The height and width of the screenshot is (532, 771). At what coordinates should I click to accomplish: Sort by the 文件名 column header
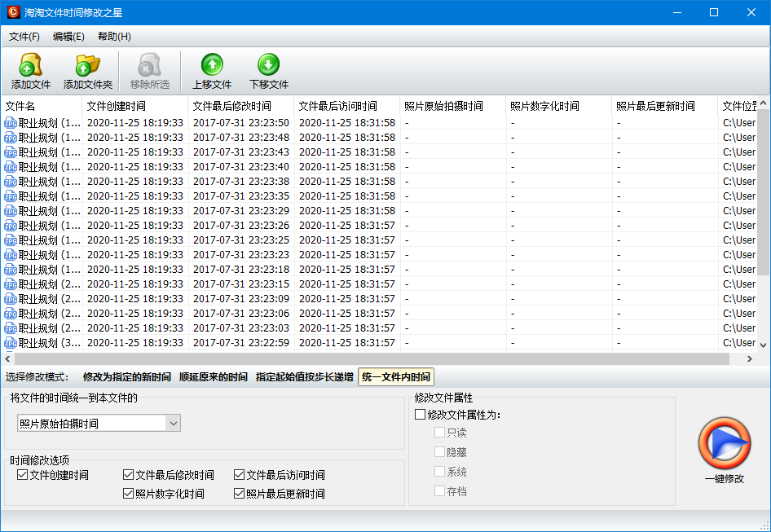click(x=42, y=106)
